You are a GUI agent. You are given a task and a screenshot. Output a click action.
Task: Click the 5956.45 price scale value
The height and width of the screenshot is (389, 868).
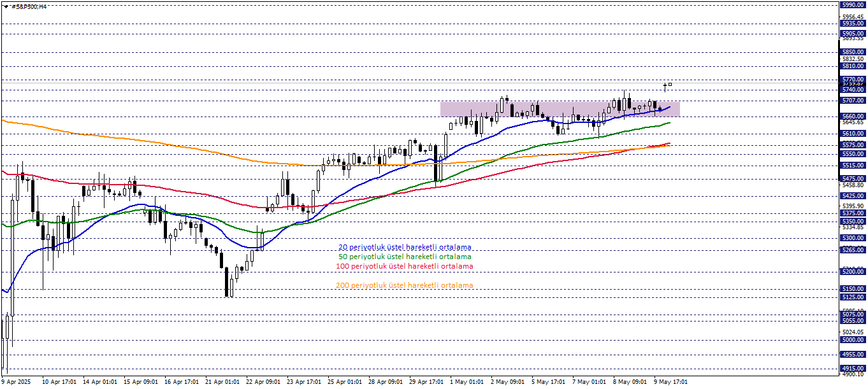(853, 17)
